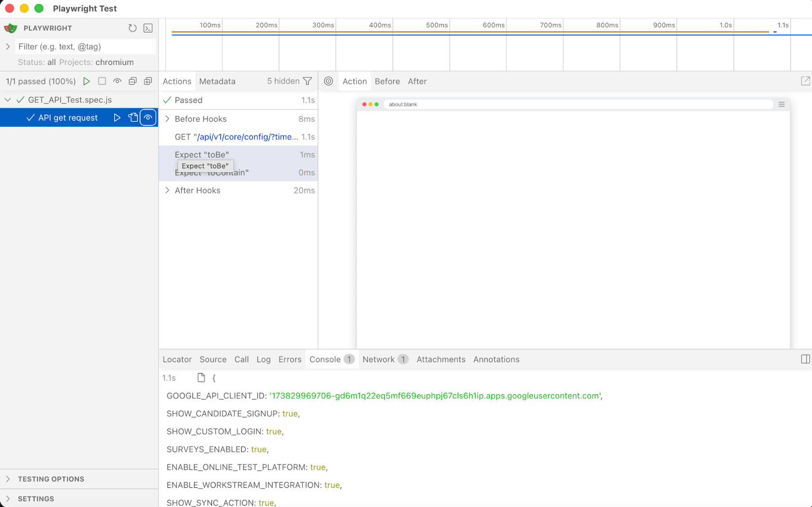Toggle Watch all in the toolbar
Image resolution: width=812 pixels, height=507 pixels.
coord(117,81)
